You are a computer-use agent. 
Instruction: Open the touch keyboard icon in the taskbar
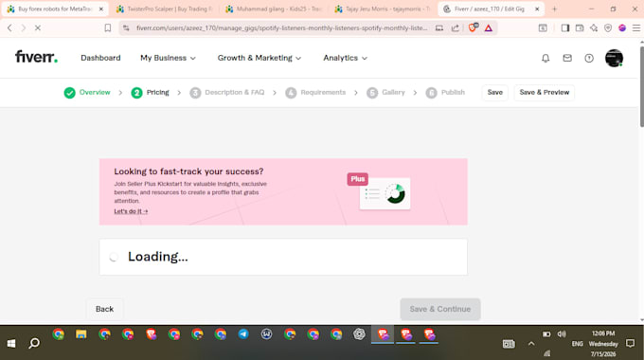[x=509, y=344]
